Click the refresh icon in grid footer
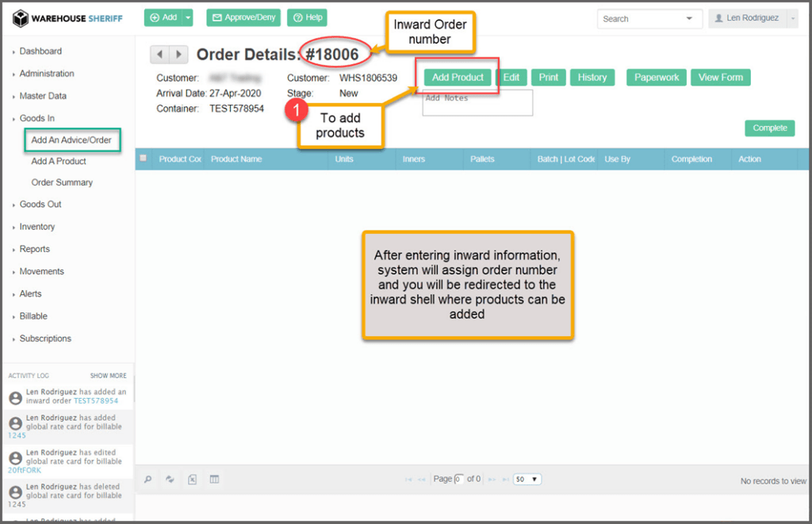 [170, 480]
